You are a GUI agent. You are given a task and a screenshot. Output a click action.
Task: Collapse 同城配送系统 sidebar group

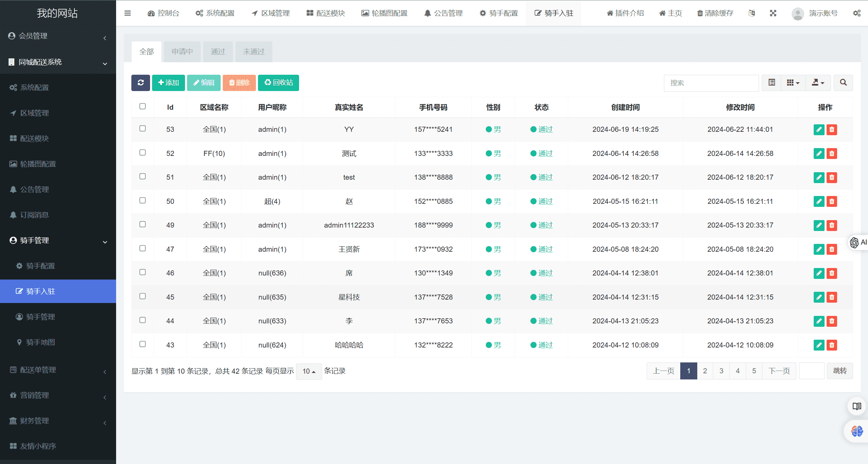58,62
